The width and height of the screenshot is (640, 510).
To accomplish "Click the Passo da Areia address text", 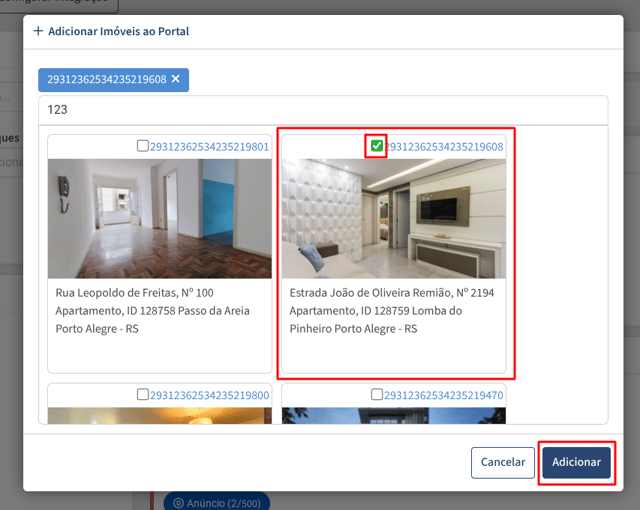I will [x=152, y=310].
